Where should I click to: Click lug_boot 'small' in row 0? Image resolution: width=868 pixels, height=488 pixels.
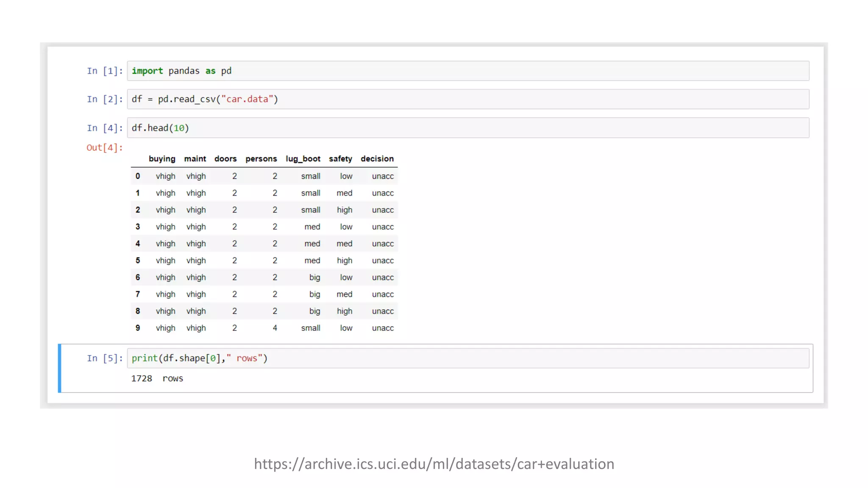click(x=311, y=176)
